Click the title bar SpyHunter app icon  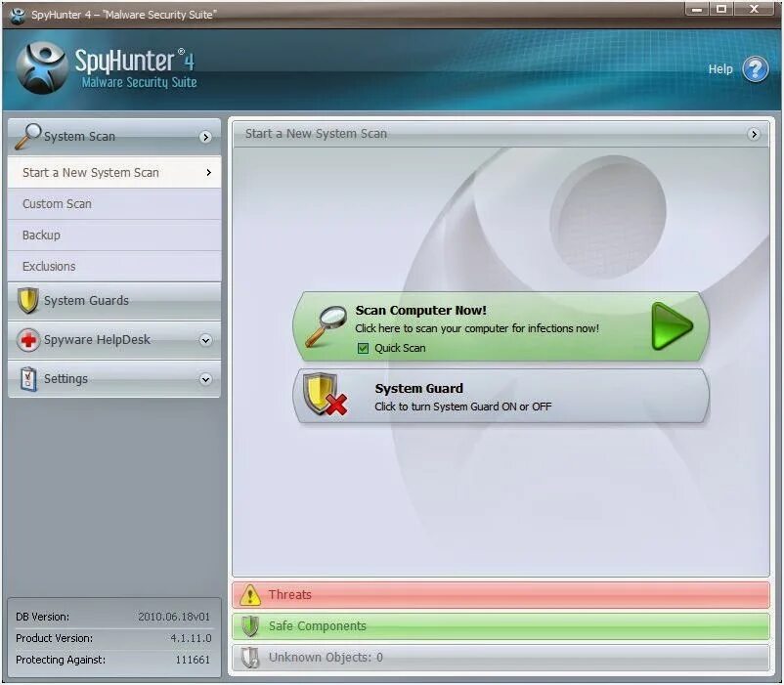18,15
